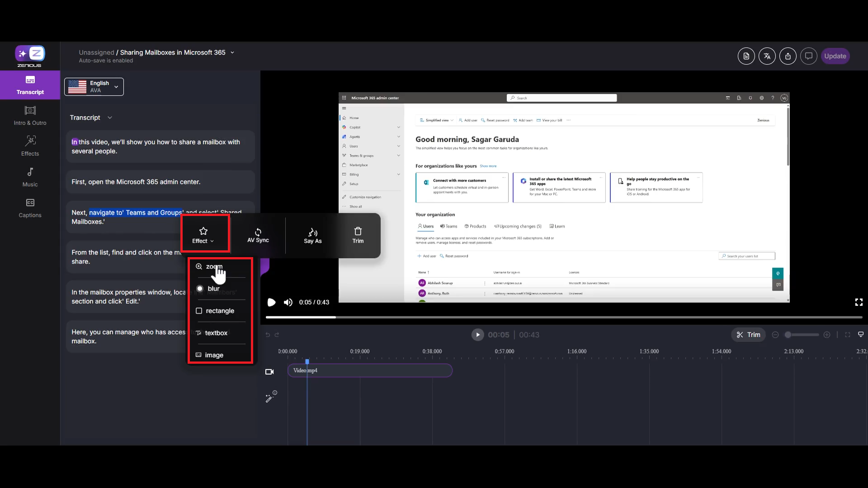Mute the video with speaker icon
Viewport: 868px width, 488px height.
click(x=288, y=302)
